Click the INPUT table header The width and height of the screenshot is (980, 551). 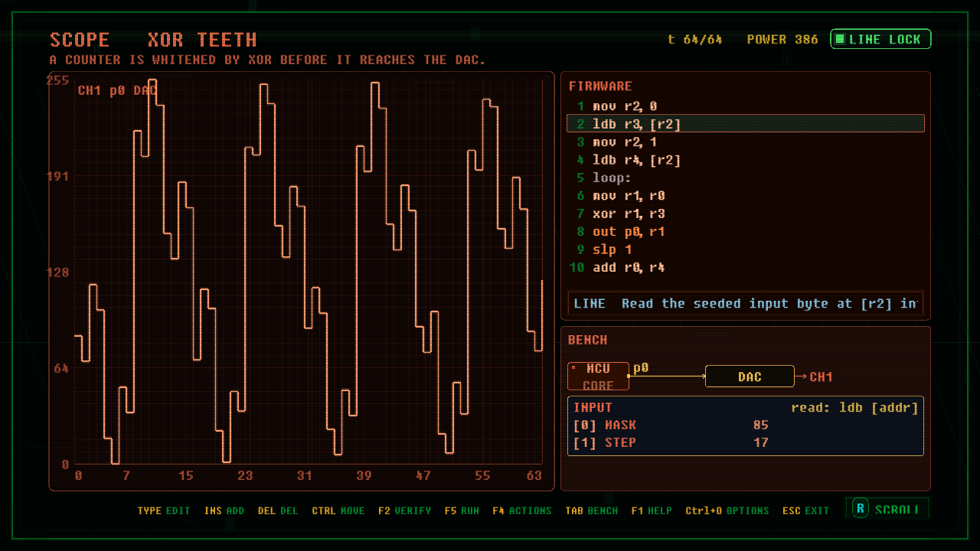pyautogui.click(x=593, y=408)
